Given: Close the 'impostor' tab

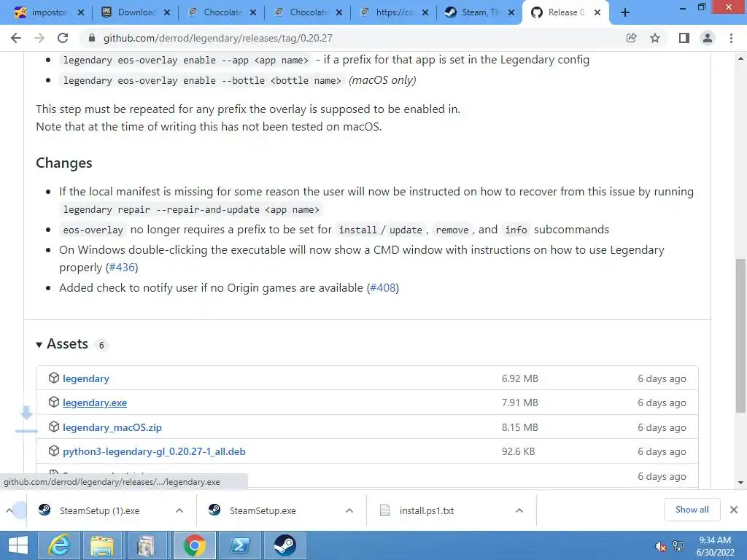Looking at the screenshot, I should click(x=81, y=13).
